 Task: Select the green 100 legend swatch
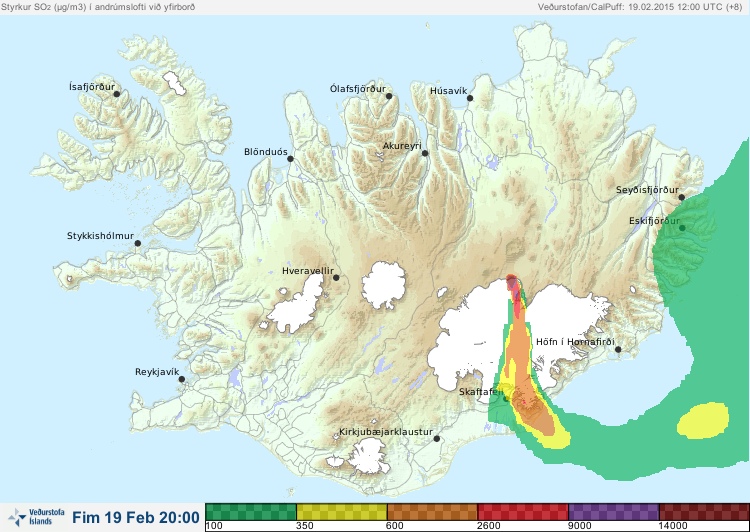[251, 512]
